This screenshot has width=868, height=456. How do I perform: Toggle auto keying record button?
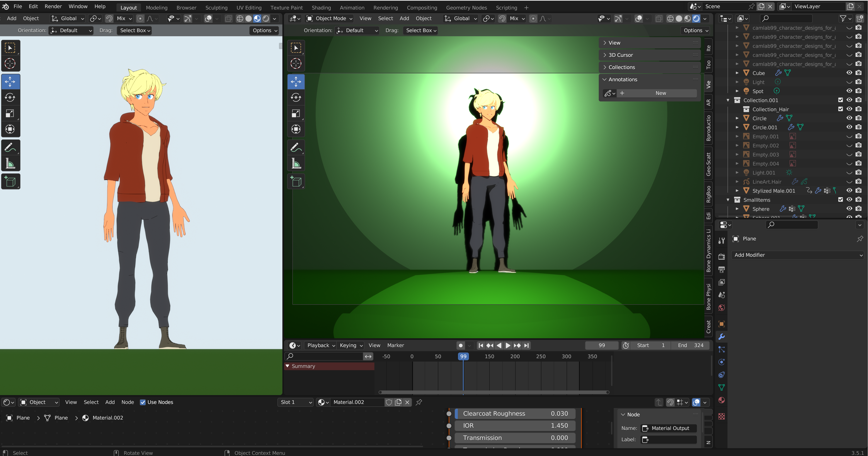[x=461, y=346]
